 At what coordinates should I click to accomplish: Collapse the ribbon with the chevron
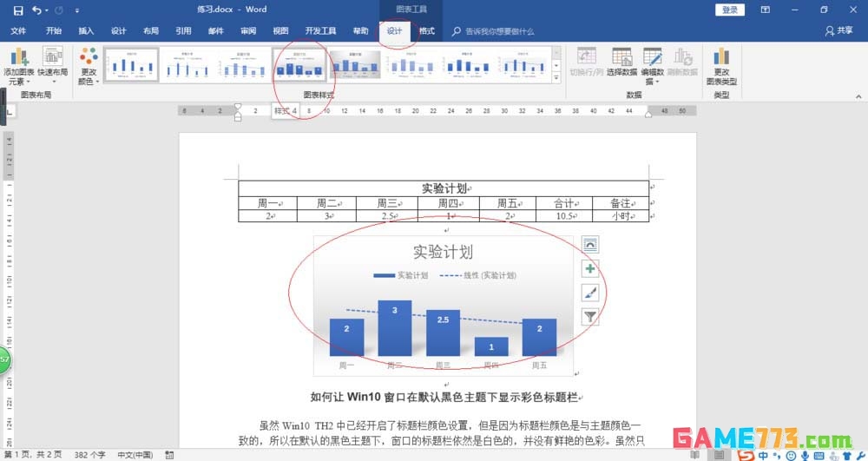point(858,96)
